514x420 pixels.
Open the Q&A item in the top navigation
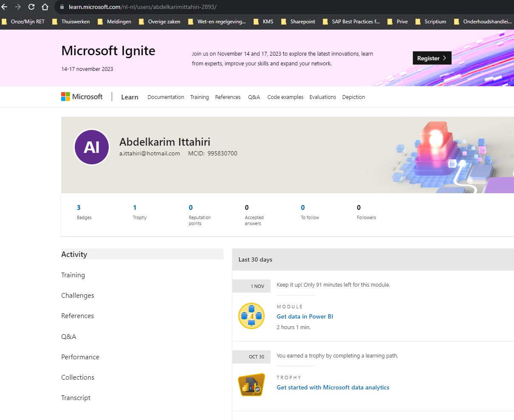pyautogui.click(x=254, y=97)
